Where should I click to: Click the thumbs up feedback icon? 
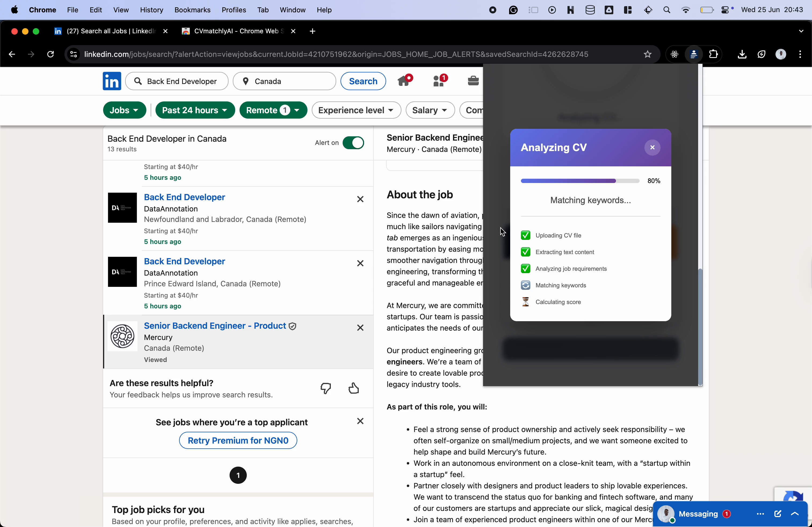[x=354, y=388]
